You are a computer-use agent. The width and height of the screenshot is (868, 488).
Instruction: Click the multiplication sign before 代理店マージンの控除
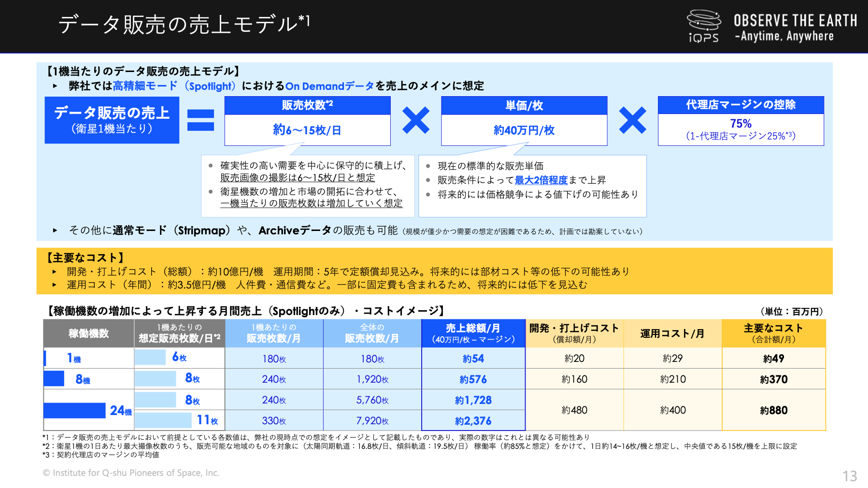[632, 120]
